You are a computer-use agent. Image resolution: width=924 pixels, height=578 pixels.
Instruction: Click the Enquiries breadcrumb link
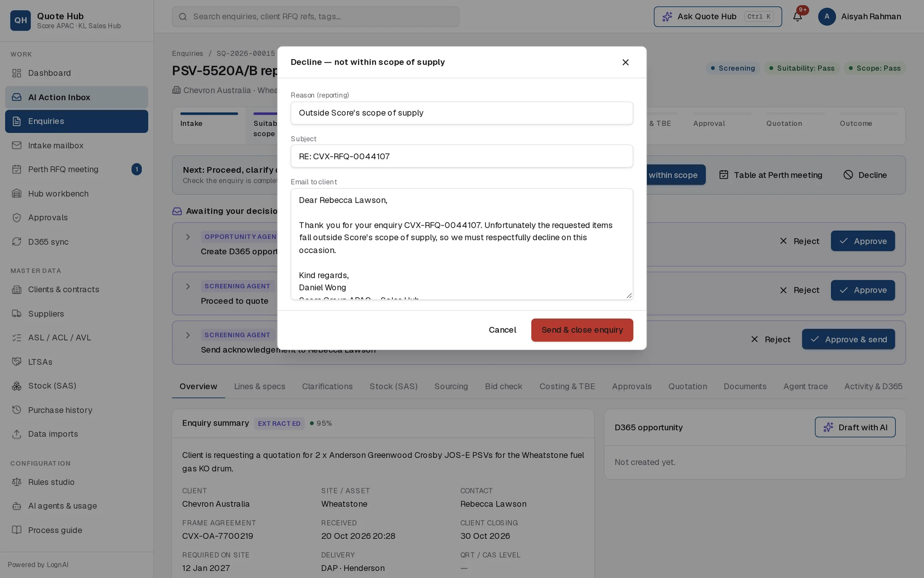[187, 54]
